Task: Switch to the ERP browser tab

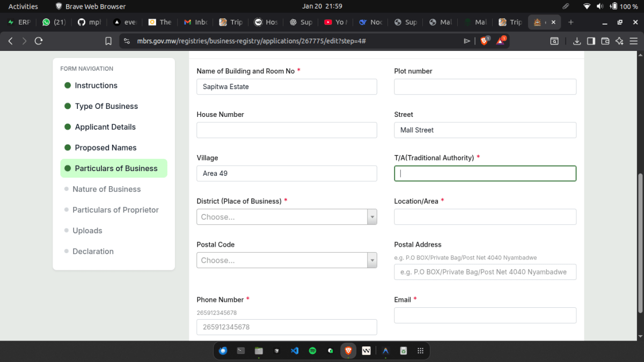Action: pos(19,22)
